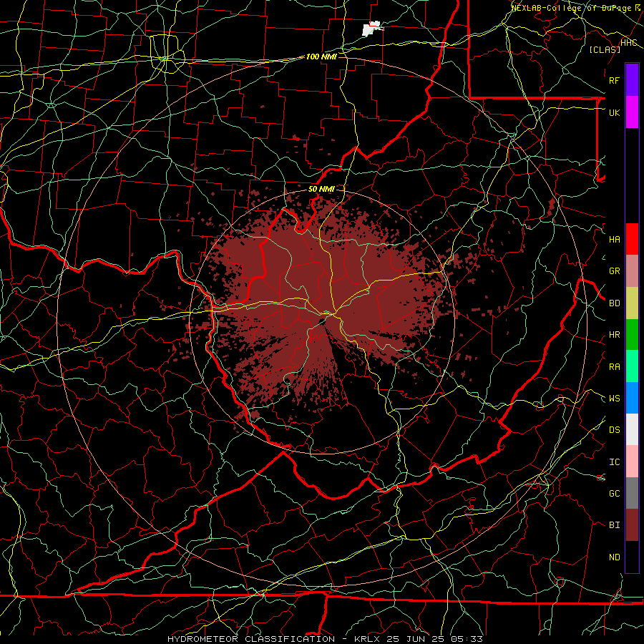Screen dimensions: 644x644
Task: Click the GC legend label
Action: [614, 494]
